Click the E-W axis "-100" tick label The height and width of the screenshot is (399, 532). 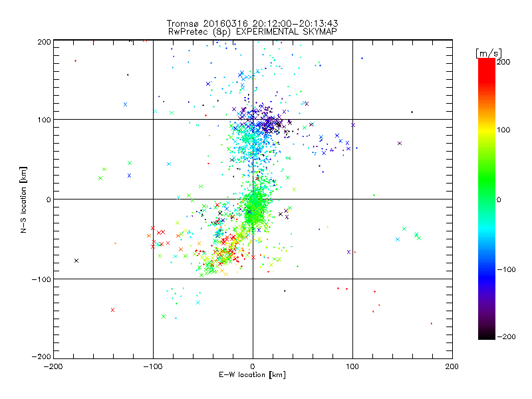(x=153, y=366)
